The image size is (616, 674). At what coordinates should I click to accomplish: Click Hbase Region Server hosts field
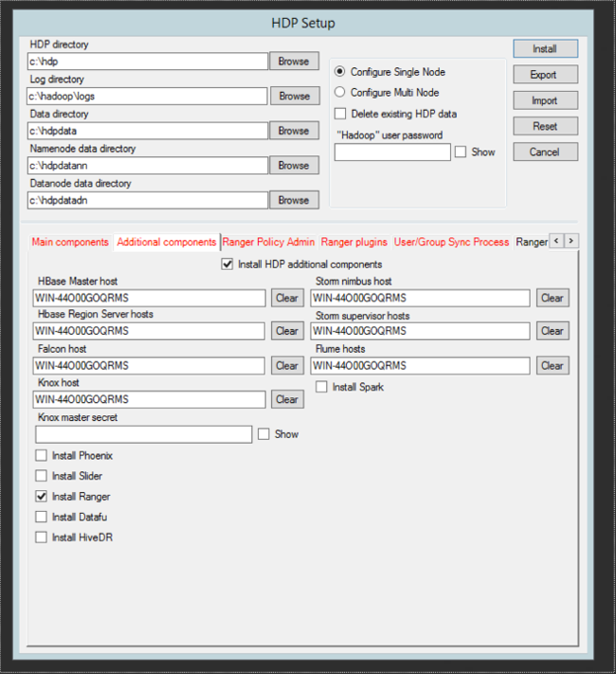click(x=149, y=331)
